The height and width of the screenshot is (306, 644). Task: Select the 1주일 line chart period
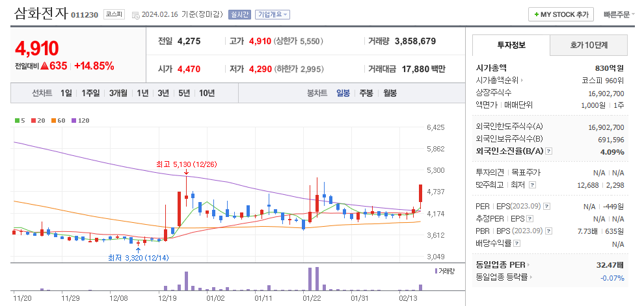tap(90, 93)
